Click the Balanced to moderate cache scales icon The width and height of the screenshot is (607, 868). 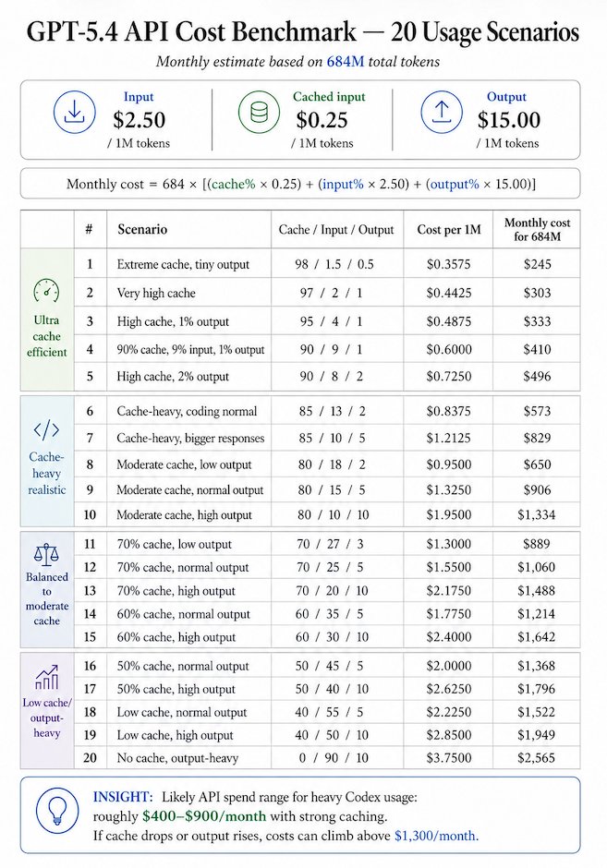[46, 554]
